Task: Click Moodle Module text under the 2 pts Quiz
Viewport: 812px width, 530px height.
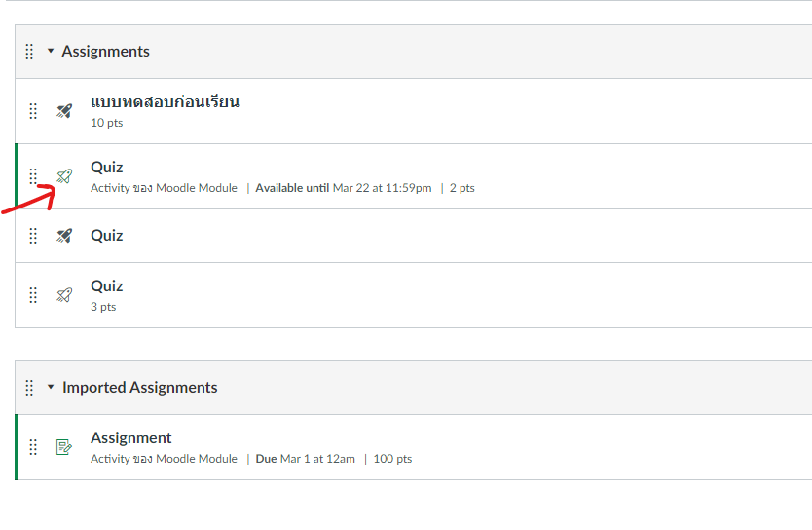Action: [x=197, y=188]
